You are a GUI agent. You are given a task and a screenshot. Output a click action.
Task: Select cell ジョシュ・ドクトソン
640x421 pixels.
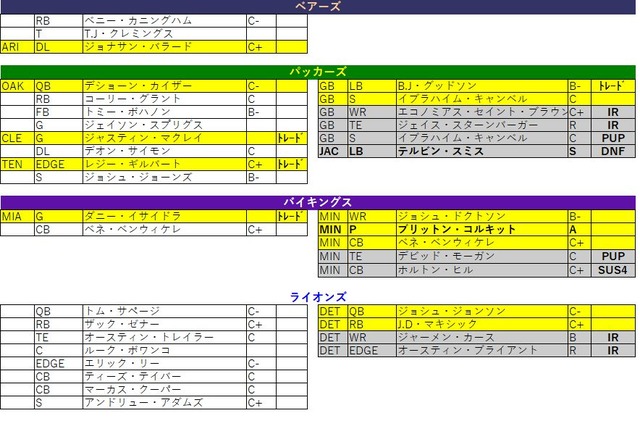(482, 216)
